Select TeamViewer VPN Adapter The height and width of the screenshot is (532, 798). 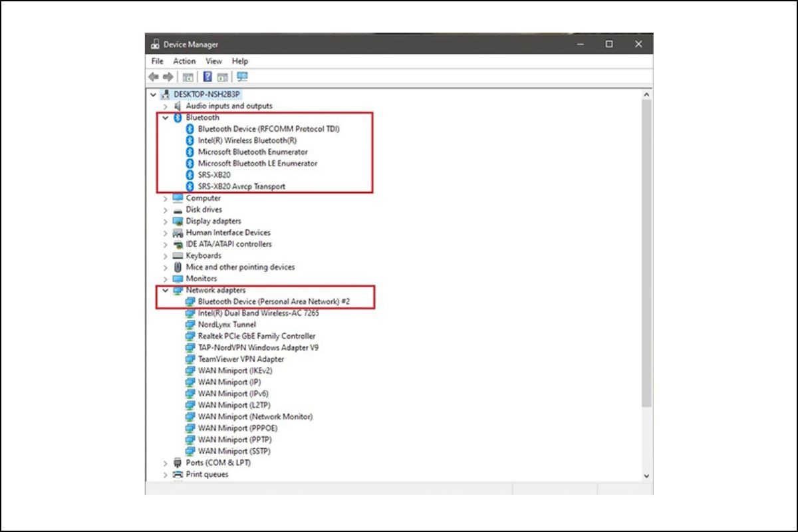[241, 359]
